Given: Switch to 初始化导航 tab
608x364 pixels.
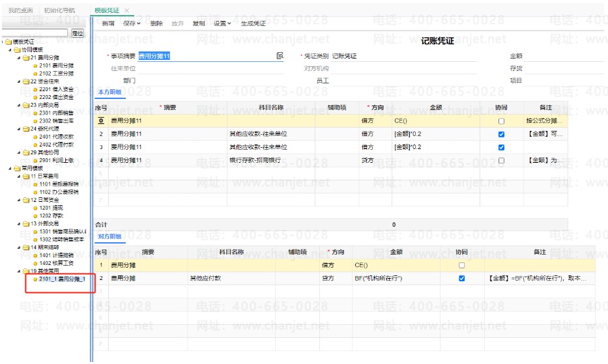Looking at the screenshot, I should coord(59,10).
